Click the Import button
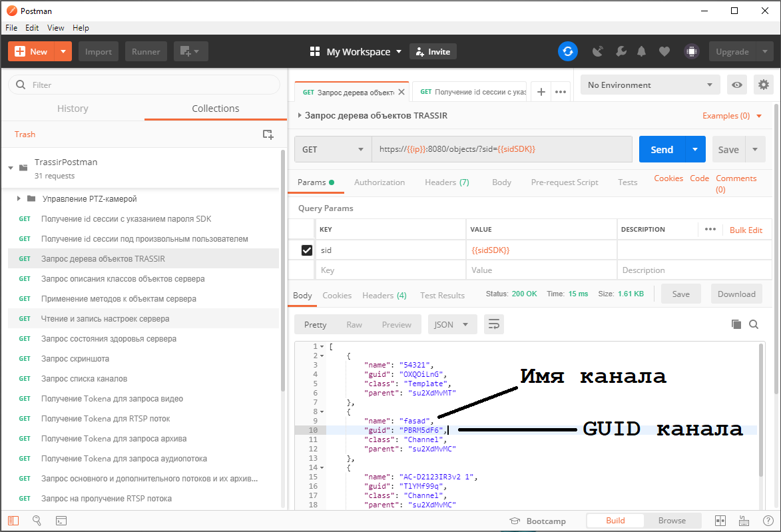This screenshot has height=532, width=781. click(98, 51)
